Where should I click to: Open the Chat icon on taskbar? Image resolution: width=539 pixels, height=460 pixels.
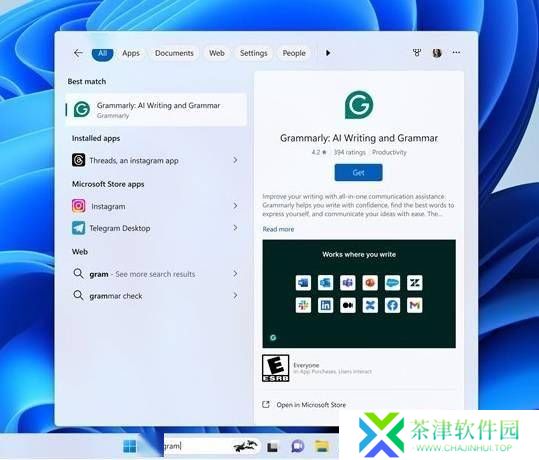[x=298, y=446]
